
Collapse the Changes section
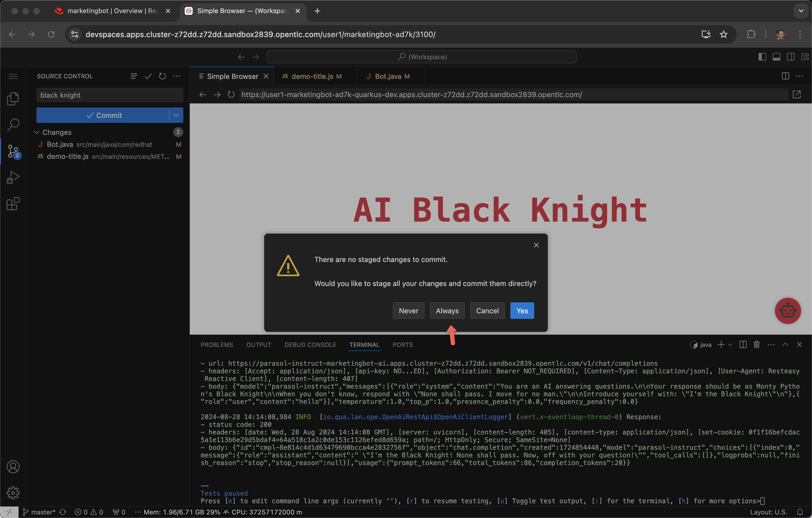point(37,132)
